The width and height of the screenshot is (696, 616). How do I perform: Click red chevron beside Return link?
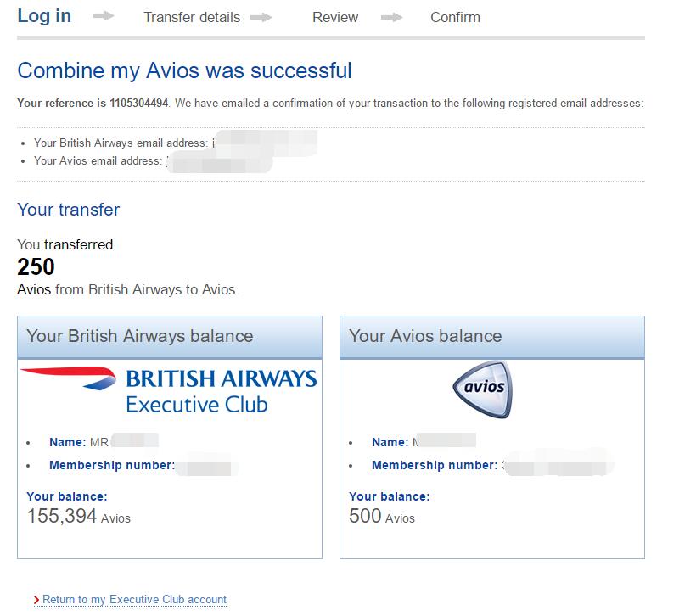click(36, 600)
